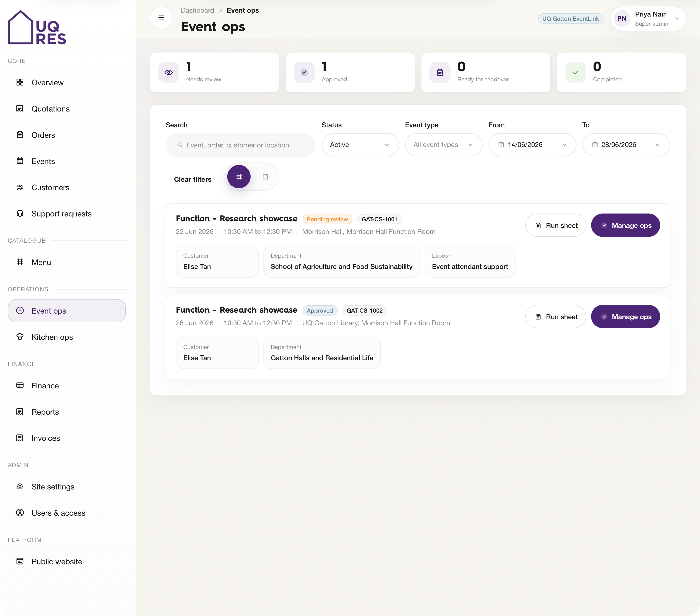Click the PN avatar initials
Viewport: 700px width, 616px height.
(621, 18)
